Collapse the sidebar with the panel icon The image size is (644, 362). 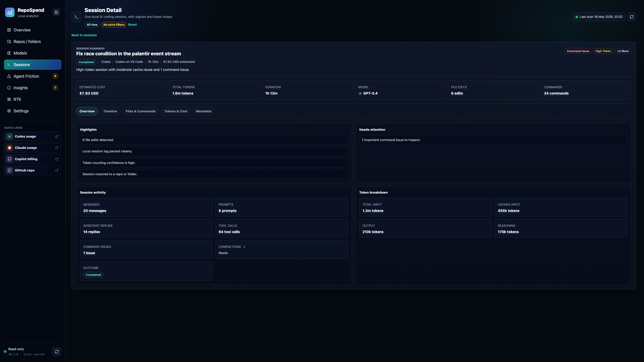(x=56, y=12)
